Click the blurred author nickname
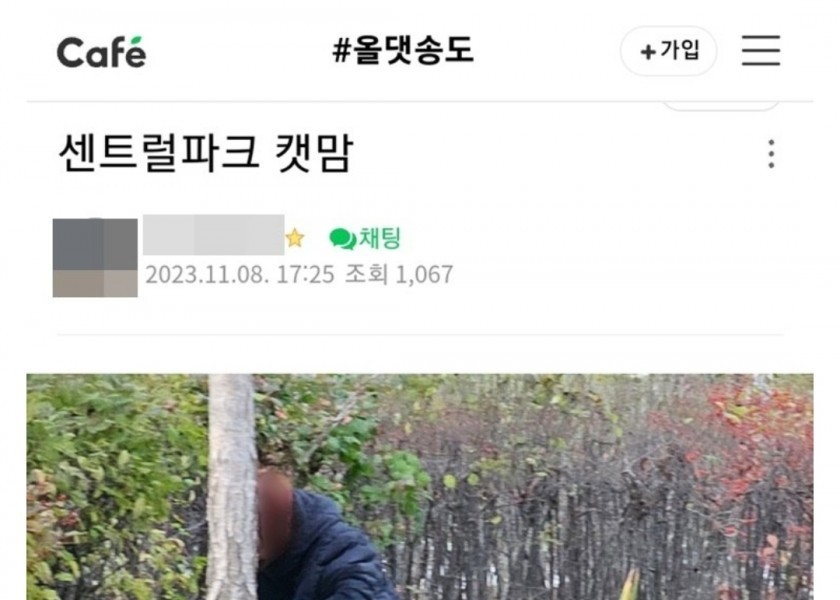Image resolution: width=840 pixels, height=600 pixels. [x=213, y=235]
